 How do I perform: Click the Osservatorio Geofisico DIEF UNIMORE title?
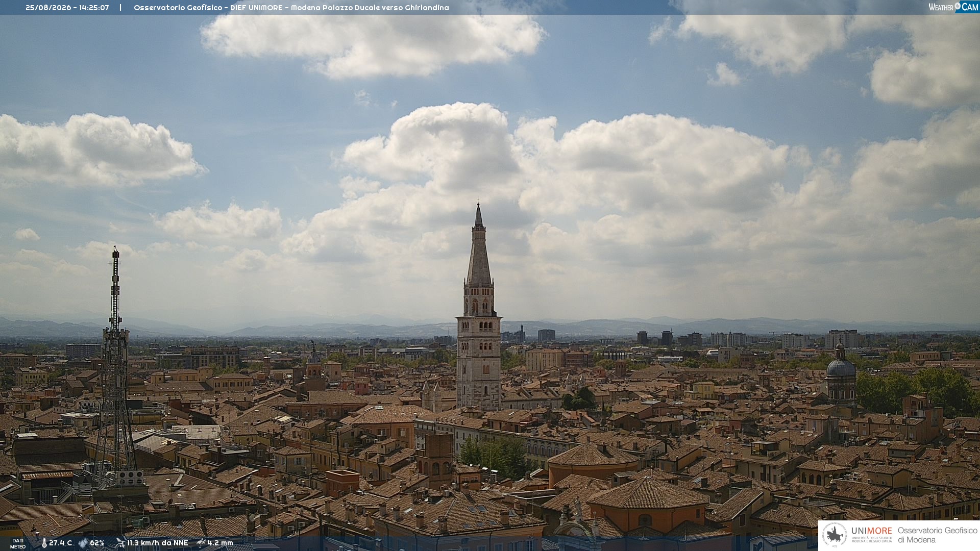tap(210, 8)
